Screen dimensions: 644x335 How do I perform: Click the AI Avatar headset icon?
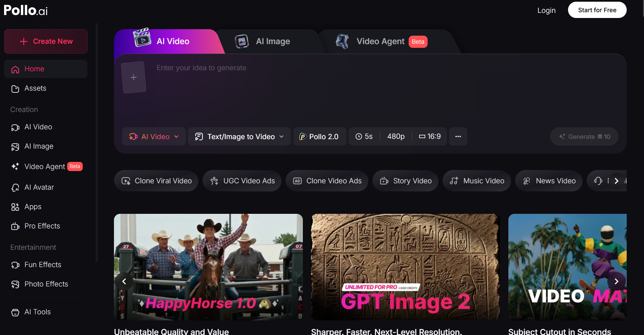pyautogui.click(x=15, y=188)
